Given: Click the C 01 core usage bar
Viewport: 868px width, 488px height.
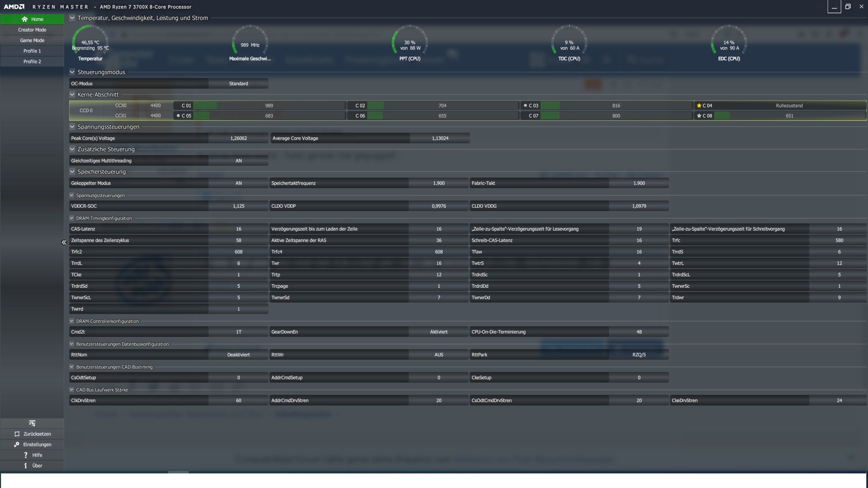Looking at the screenshot, I should click(205, 106).
